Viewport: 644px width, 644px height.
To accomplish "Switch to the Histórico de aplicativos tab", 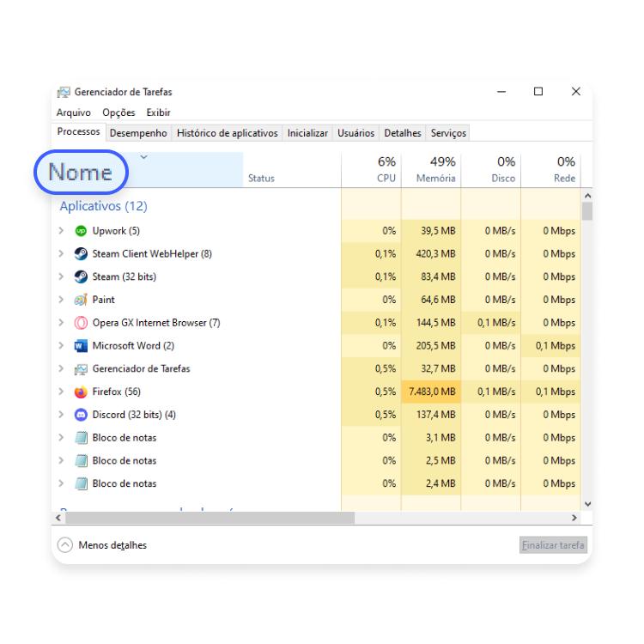I will [228, 133].
